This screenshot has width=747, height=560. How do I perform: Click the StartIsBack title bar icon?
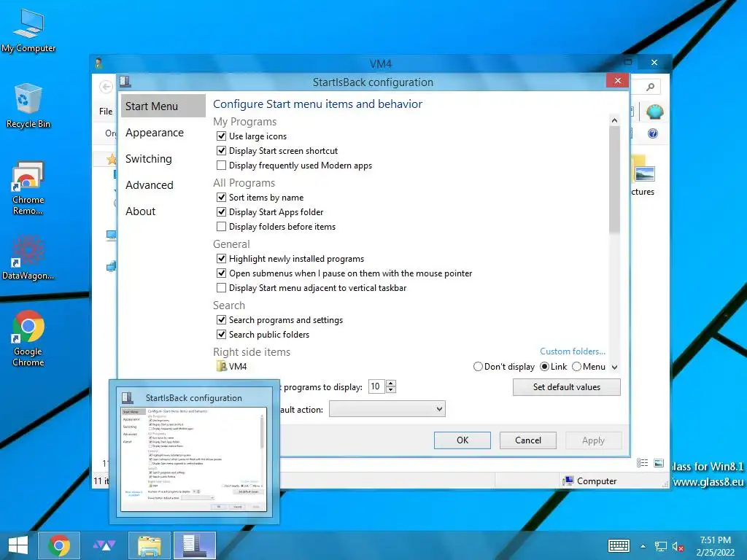coord(125,82)
